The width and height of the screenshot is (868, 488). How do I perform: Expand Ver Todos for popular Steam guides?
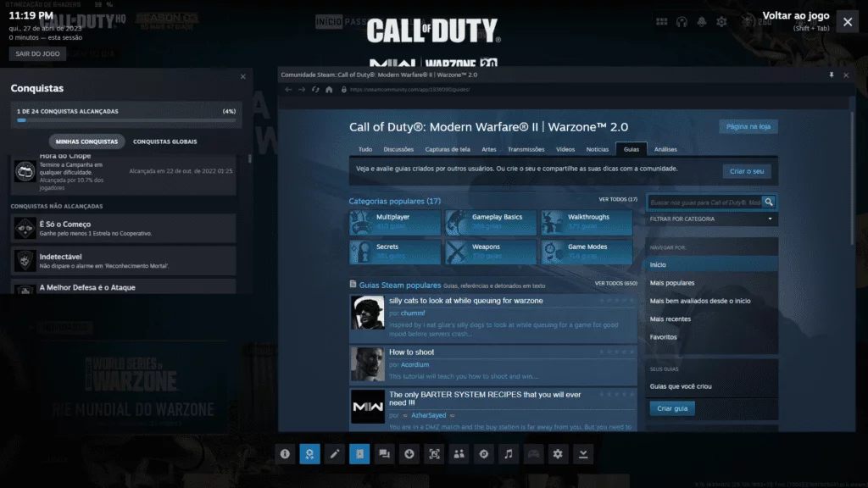click(x=615, y=284)
